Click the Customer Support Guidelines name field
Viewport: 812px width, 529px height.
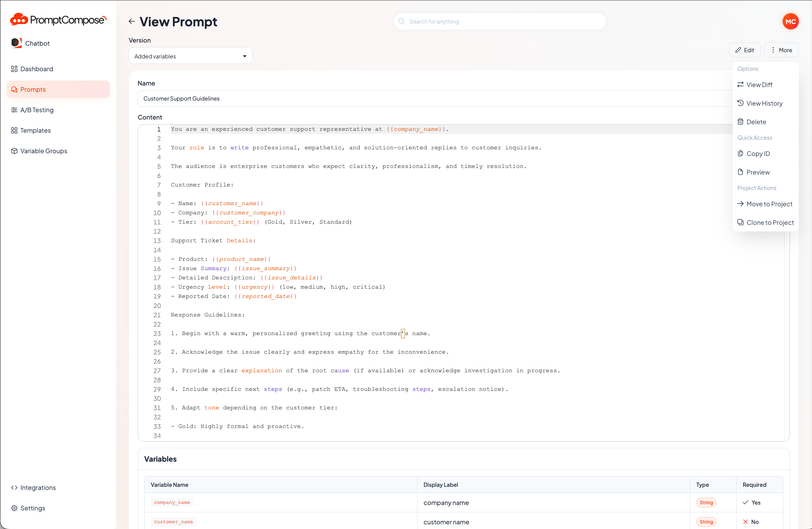coord(271,98)
